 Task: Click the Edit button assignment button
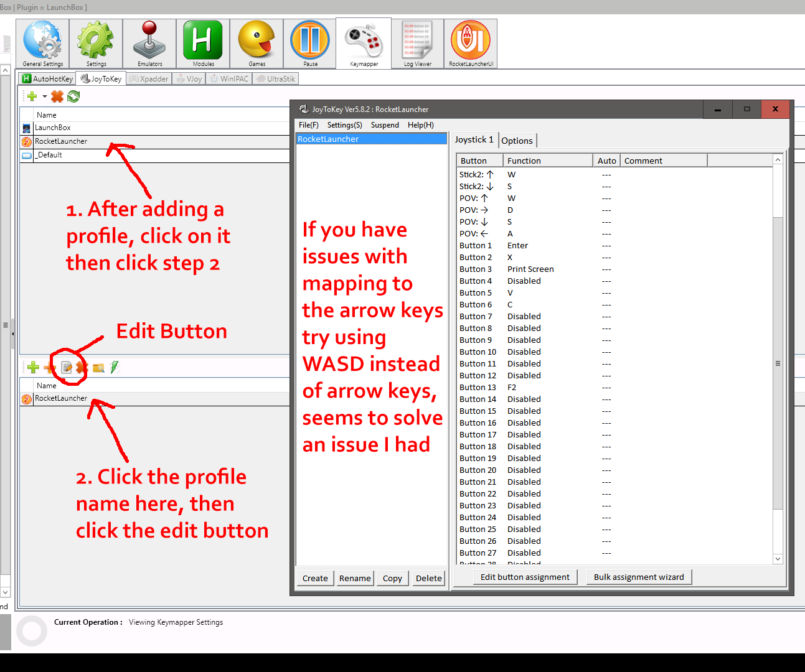click(524, 577)
